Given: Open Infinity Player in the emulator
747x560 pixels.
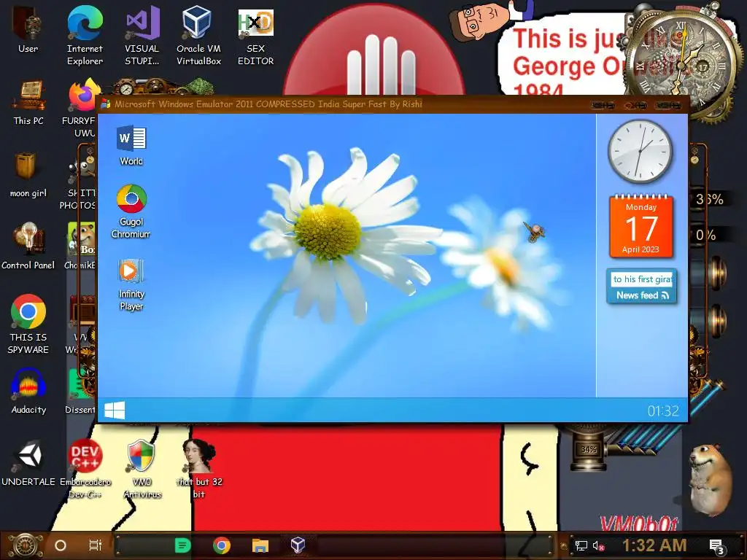Looking at the screenshot, I should (x=131, y=285).
